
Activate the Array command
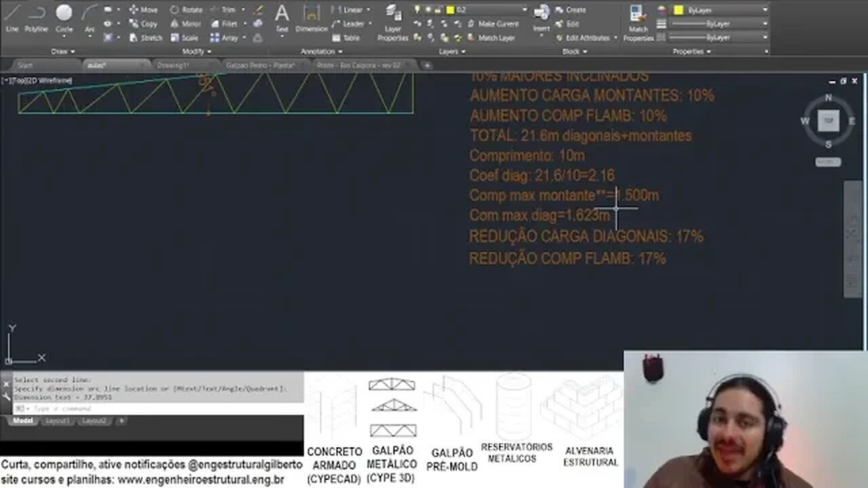224,38
